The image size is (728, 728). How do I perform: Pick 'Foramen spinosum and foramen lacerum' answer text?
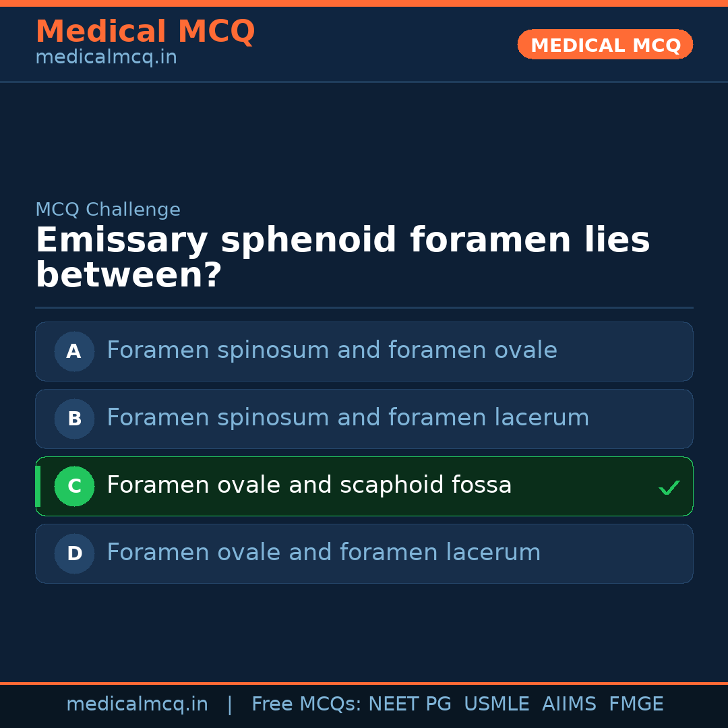(x=348, y=418)
